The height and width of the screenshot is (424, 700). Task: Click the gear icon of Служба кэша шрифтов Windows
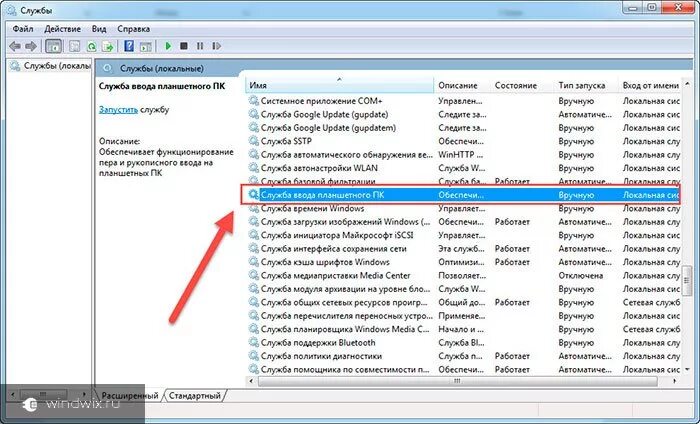[x=254, y=262]
